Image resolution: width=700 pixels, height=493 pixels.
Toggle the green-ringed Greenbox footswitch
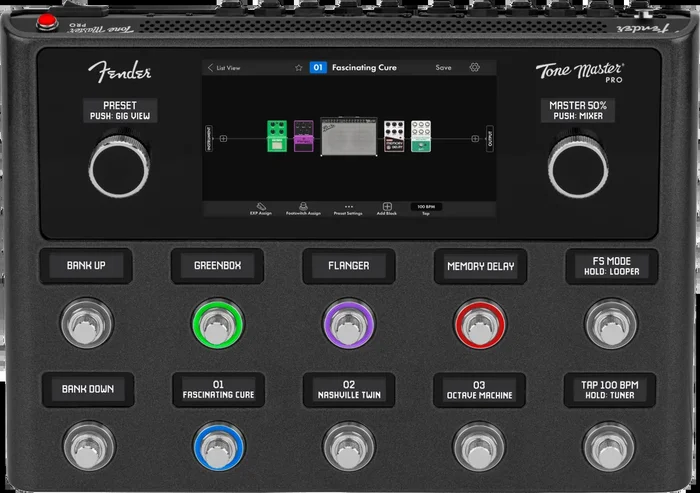(218, 324)
